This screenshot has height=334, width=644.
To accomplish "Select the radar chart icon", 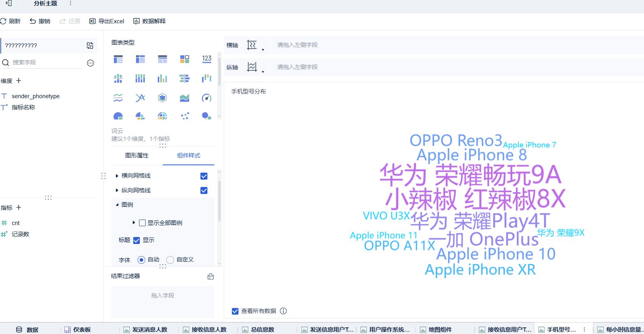I will click(162, 98).
